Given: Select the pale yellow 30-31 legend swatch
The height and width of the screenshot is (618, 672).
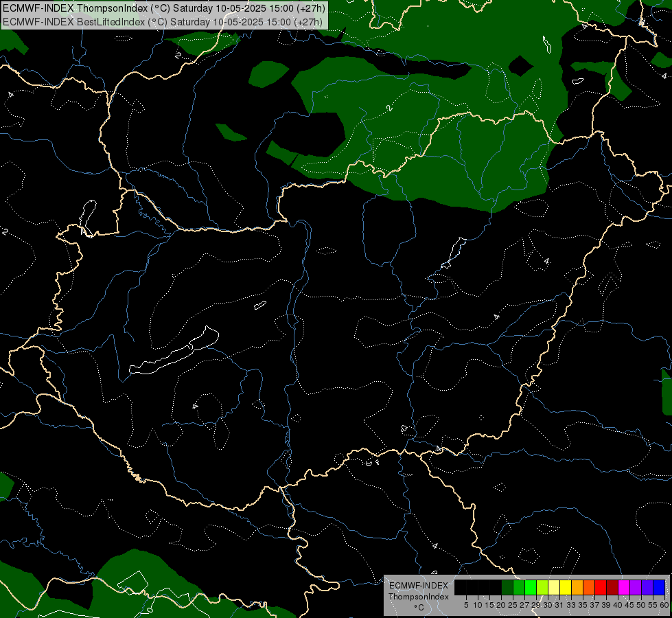Looking at the screenshot, I should pos(554,587).
